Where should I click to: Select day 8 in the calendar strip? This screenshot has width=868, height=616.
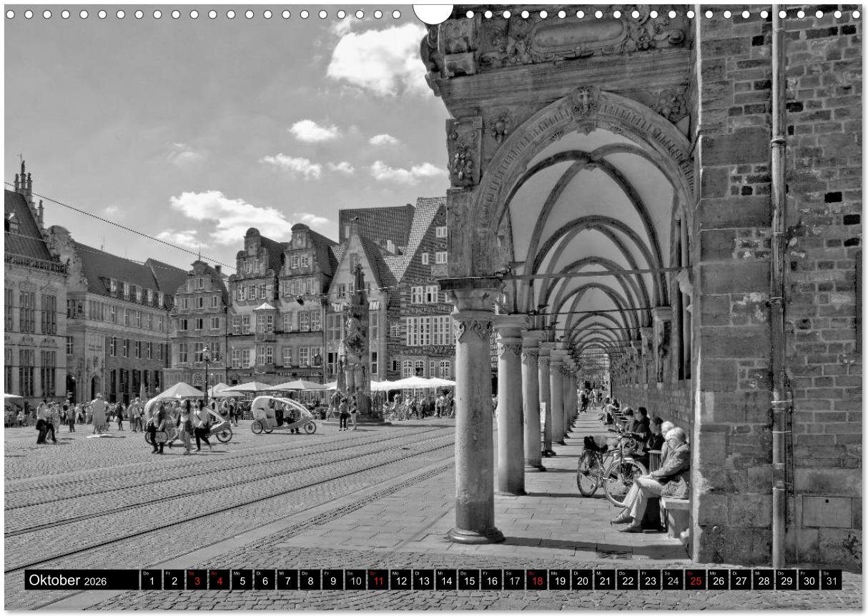pos(310,580)
